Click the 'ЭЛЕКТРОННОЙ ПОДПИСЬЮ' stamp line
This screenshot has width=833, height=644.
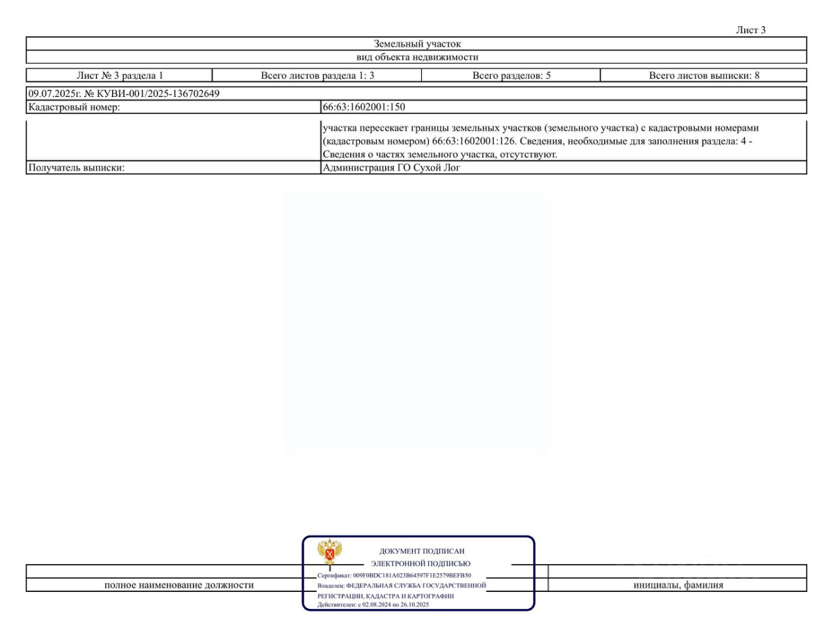(x=420, y=563)
